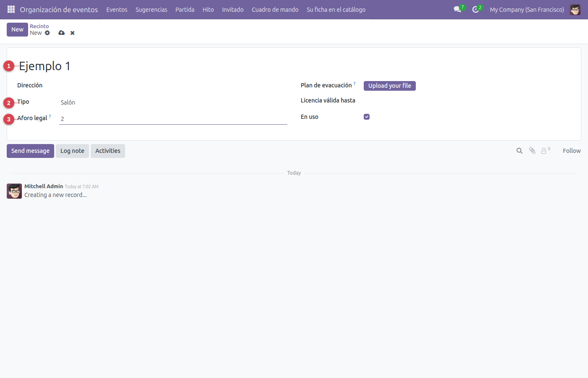Open the Cuadro de mando menu
This screenshot has width=588, height=378.
(275, 9)
